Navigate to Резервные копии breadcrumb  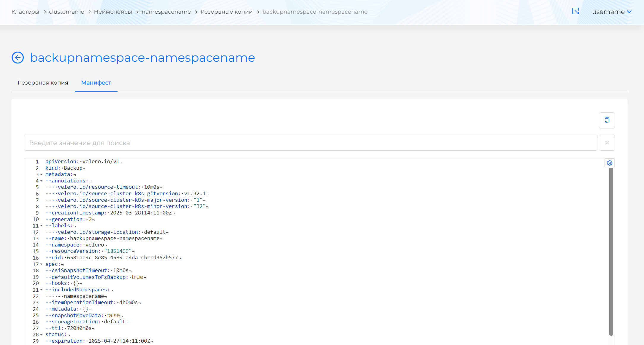pyautogui.click(x=226, y=12)
